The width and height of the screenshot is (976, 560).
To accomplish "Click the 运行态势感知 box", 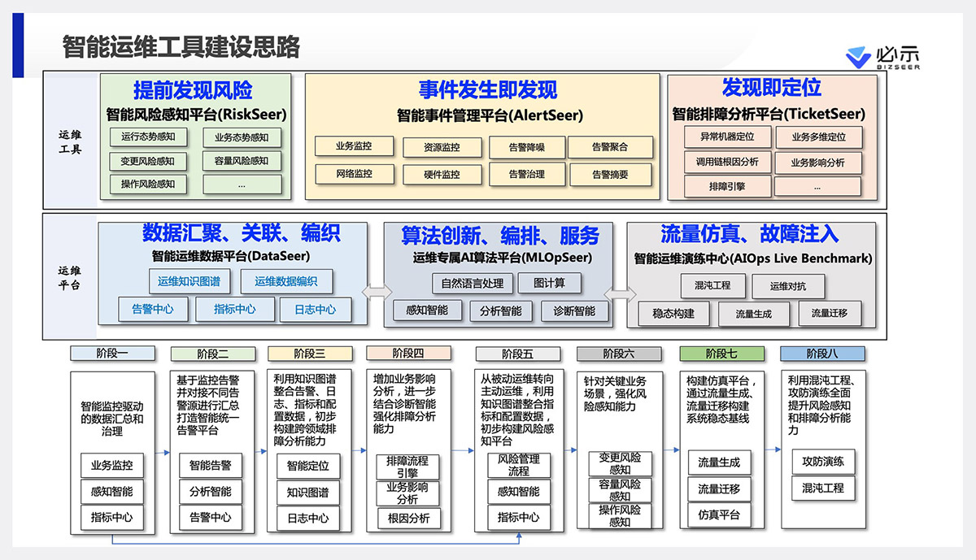I will coord(148,137).
